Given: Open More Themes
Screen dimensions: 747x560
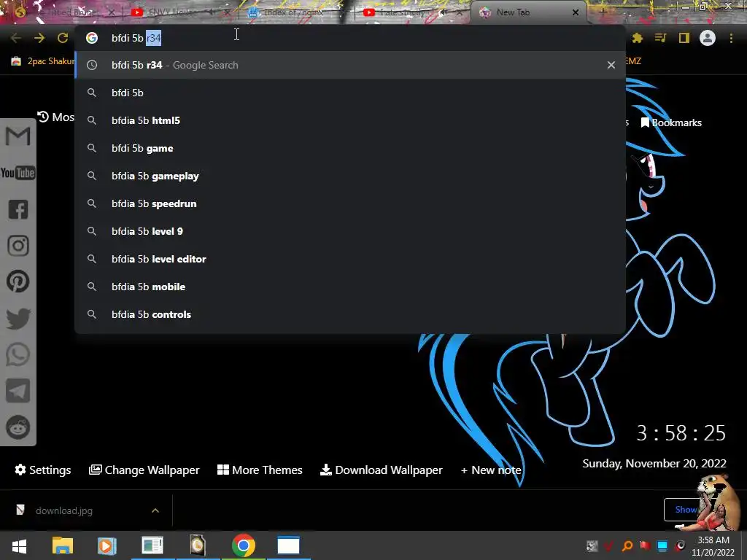Looking at the screenshot, I should click(260, 470).
